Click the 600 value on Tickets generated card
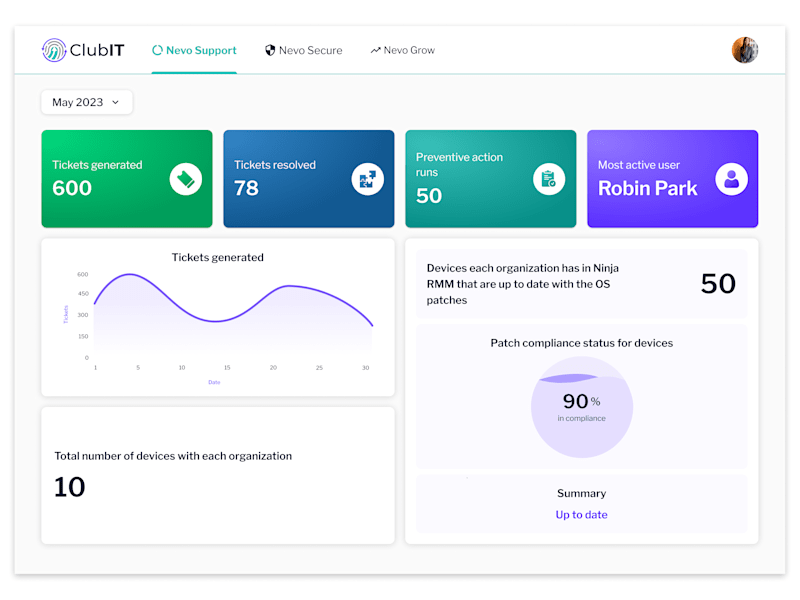The width and height of the screenshot is (800, 600). 72,188
